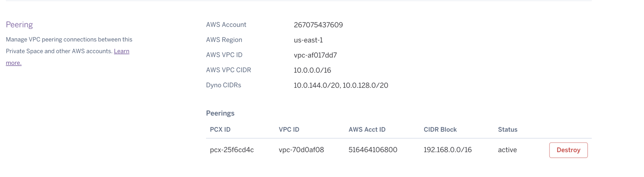Click the peered VPC ID vpc-70d0af08
Screen dimensions: 644x177
[x=301, y=150]
